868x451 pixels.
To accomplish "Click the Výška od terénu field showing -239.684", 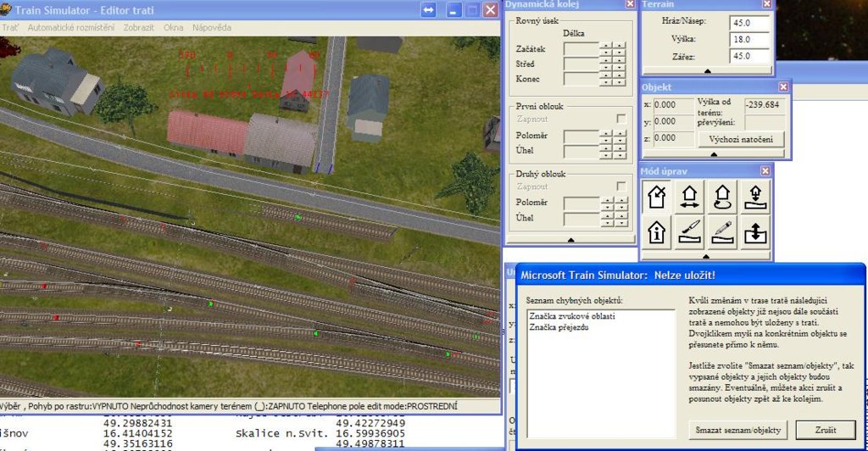I will tap(765, 104).
